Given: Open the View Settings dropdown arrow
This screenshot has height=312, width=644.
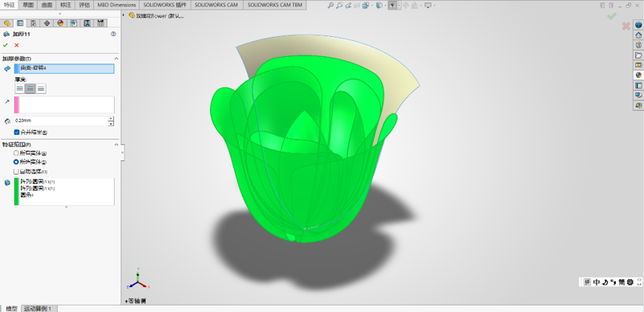Looking at the screenshot, I should point(434,6).
